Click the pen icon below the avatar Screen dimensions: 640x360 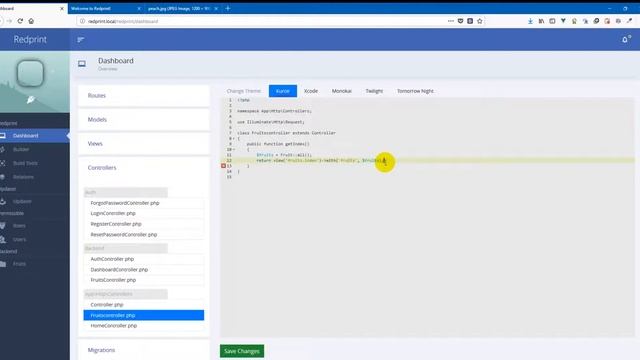pyautogui.click(x=31, y=100)
